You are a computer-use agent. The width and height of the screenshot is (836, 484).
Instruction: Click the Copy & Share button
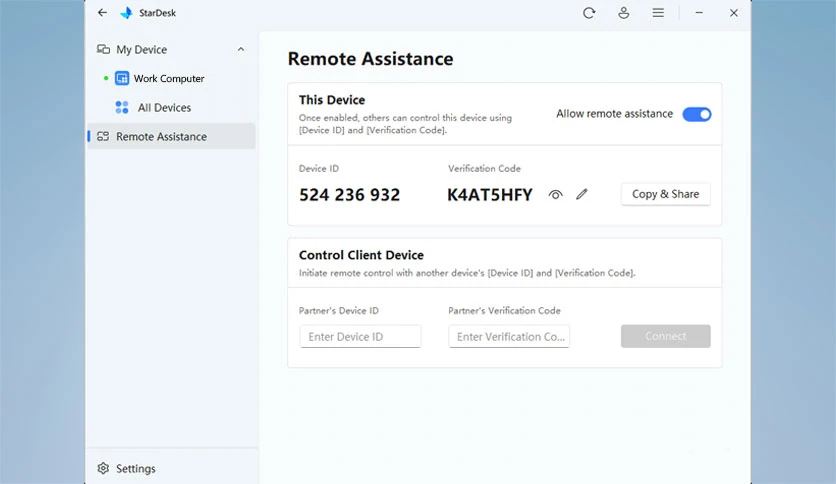pyautogui.click(x=665, y=194)
